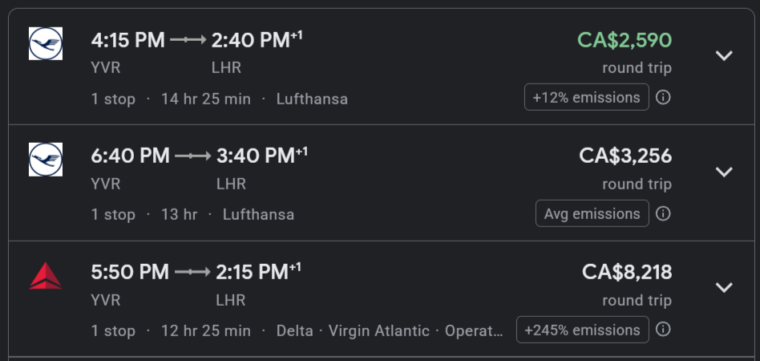Open info icon beside Avg emissions
760x361 pixels.
pyautogui.click(x=663, y=214)
